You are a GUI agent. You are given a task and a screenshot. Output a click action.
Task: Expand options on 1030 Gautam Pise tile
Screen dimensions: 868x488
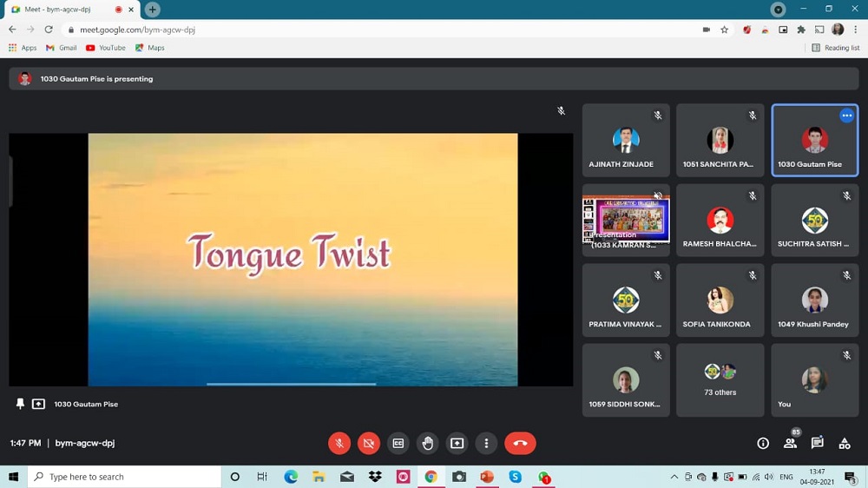coord(846,115)
